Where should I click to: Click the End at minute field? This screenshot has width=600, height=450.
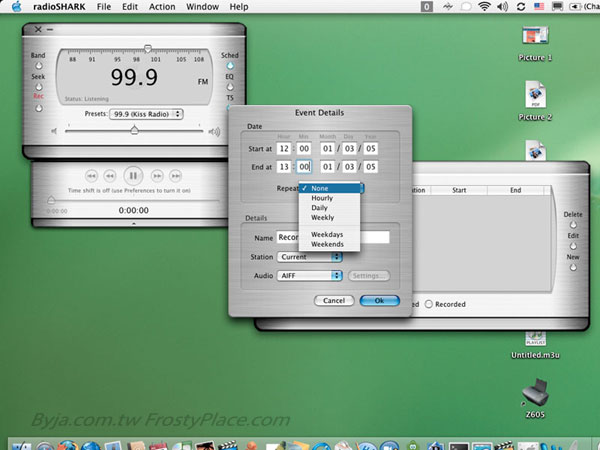(304, 166)
